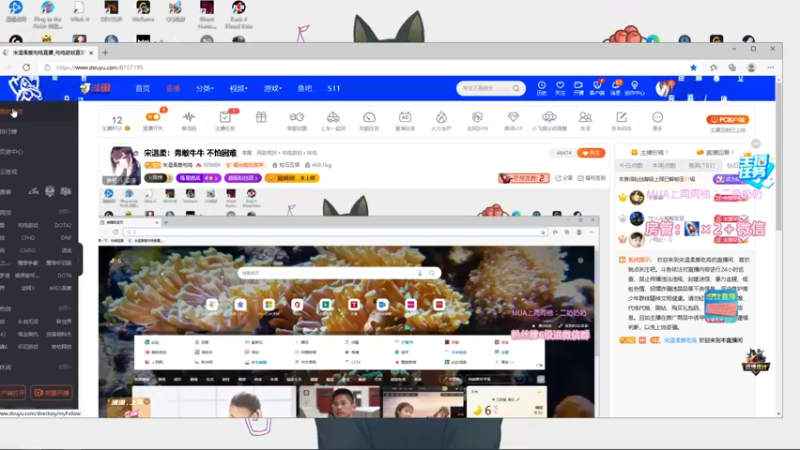Open the 推流码 waveform icon

pos(189,117)
